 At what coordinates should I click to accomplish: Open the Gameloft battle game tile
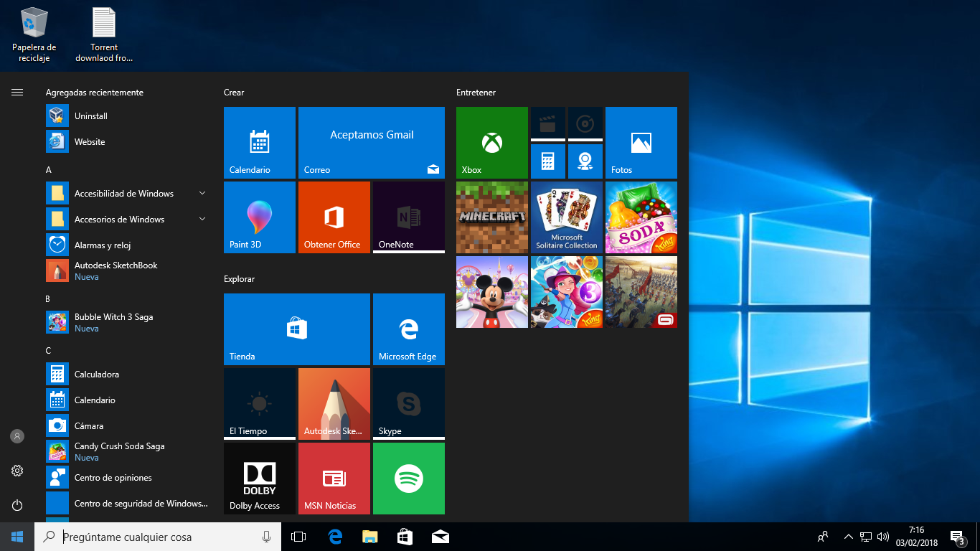coord(641,292)
